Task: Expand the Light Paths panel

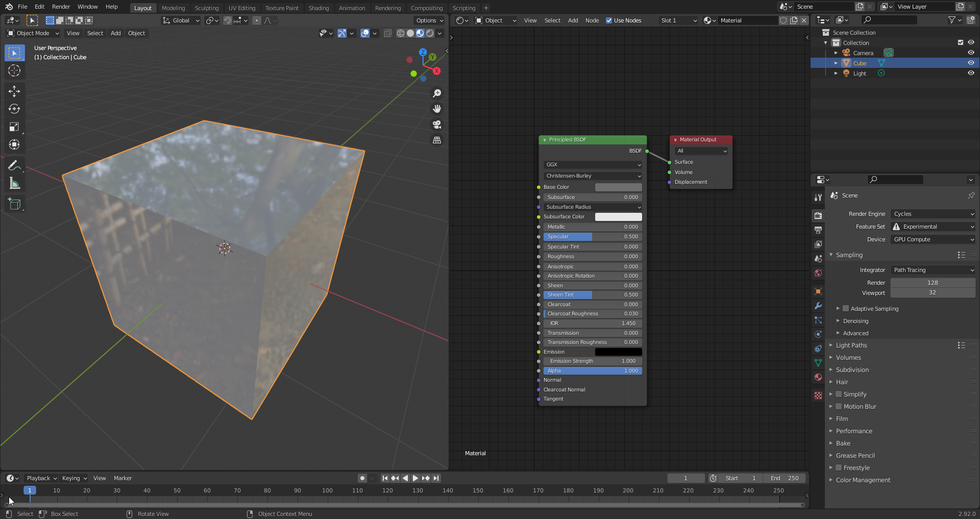Action: 851,345
